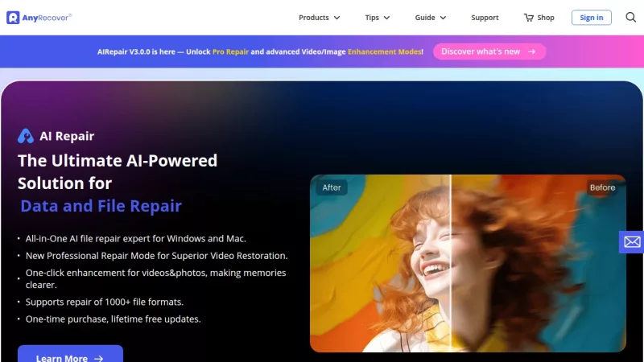Click 'All-in-One AI file repair expert' bullet
The image size is (644, 362).
(135, 238)
